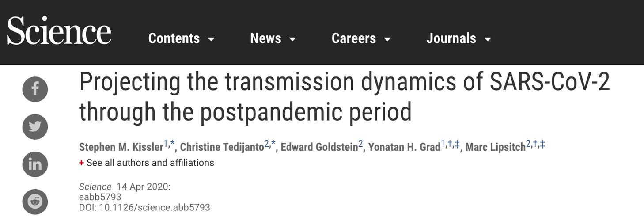Share article on Facebook

click(35, 89)
